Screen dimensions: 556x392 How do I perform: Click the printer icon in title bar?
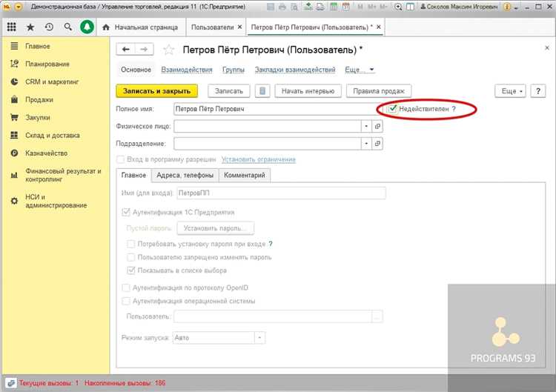click(x=282, y=7)
